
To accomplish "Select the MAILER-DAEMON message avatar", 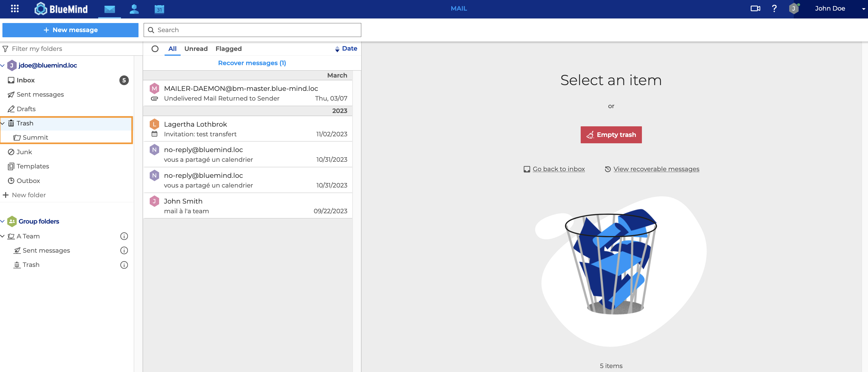I will coord(154,88).
